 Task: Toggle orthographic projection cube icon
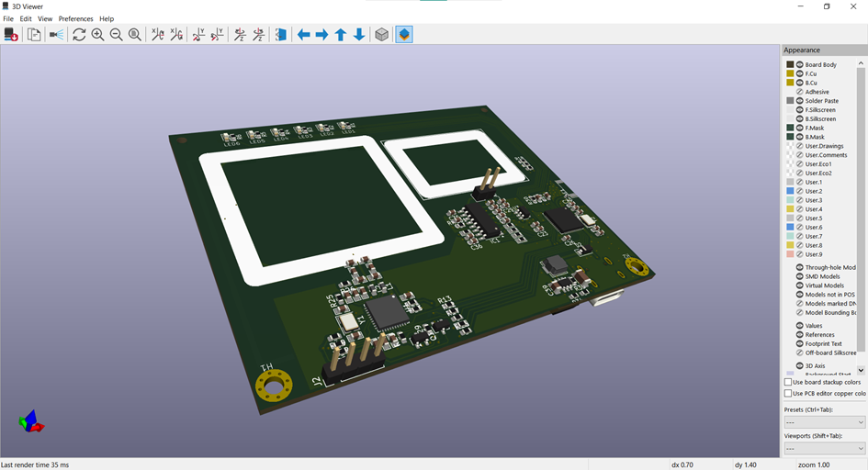[382, 35]
